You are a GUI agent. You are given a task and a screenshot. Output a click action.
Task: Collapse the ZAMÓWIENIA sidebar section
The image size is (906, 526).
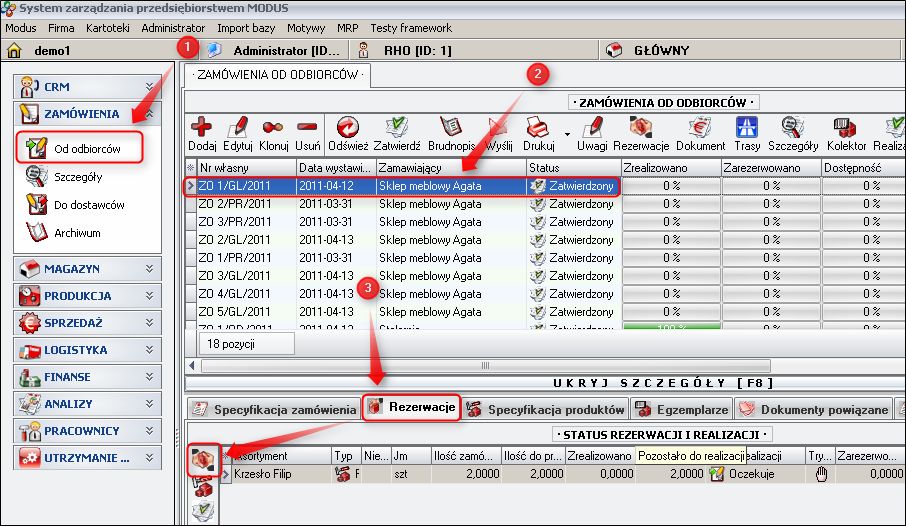pyautogui.click(x=150, y=114)
